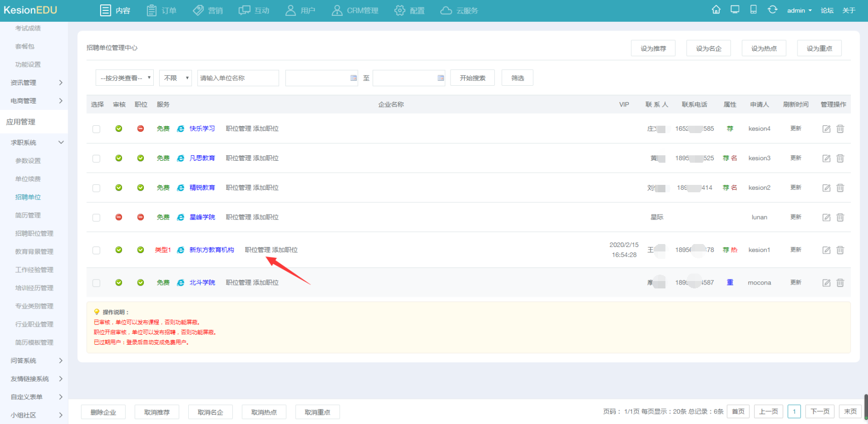Screen dimensions: 868x424
Task: Tick the checkbox for 精锐教育 row
Action: [x=96, y=188]
